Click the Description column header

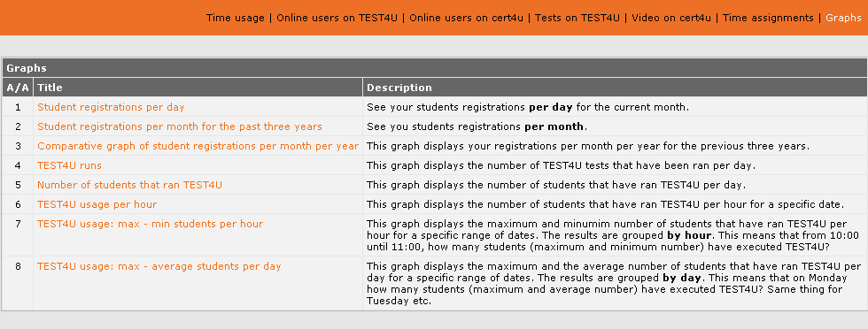tap(615, 88)
